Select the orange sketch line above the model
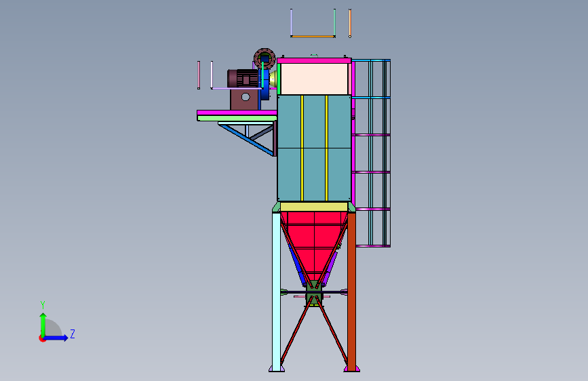 point(313,37)
